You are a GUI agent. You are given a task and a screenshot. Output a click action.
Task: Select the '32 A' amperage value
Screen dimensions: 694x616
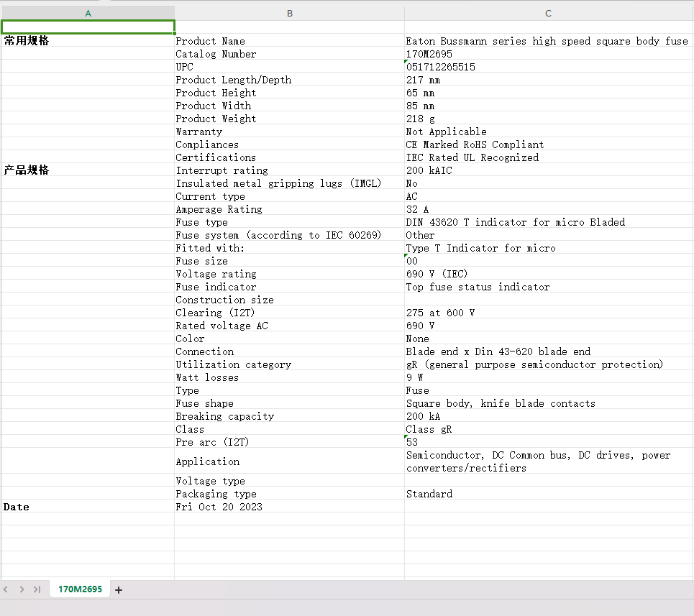[549, 208]
